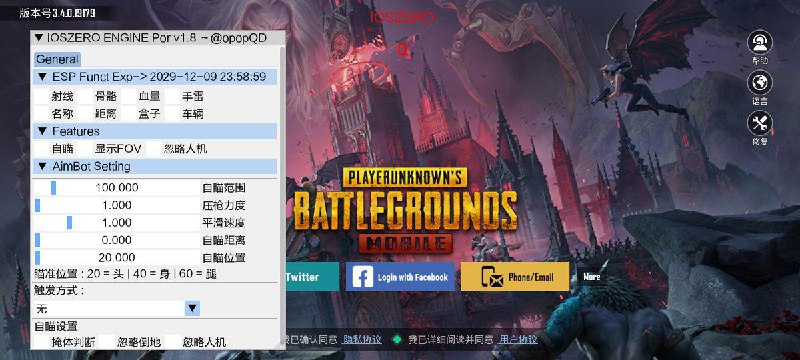The height and width of the screenshot is (360, 800).
Task: Open the 修复 repair tools icon
Action: point(760,124)
